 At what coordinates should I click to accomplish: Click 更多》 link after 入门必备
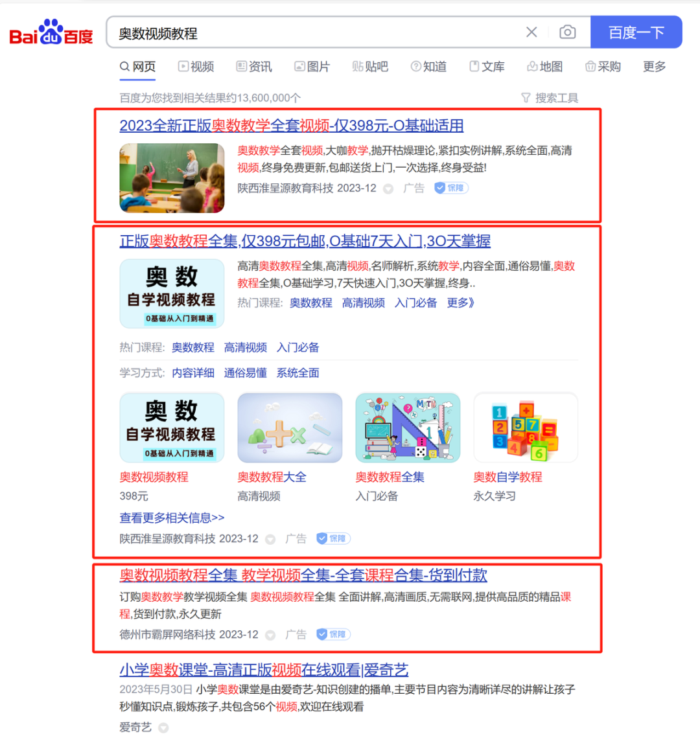(x=460, y=303)
